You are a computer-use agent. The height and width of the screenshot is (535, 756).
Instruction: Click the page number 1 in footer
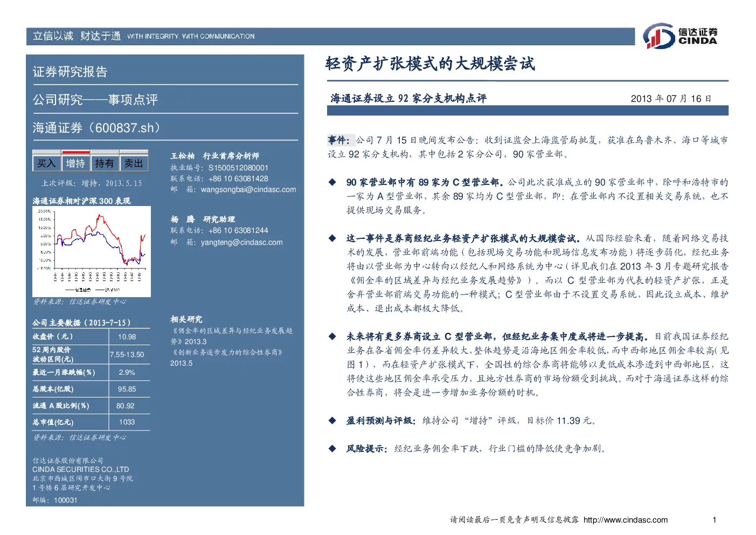[x=715, y=520]
